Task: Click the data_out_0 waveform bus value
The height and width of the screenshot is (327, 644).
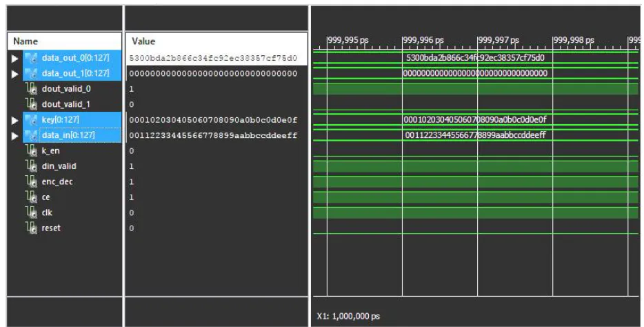Action: [475, 57]
